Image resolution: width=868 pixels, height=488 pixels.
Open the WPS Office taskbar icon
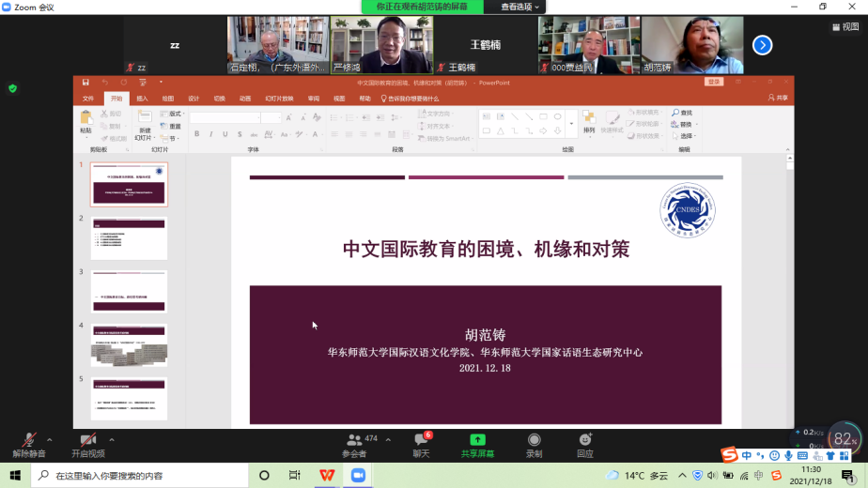325,475
